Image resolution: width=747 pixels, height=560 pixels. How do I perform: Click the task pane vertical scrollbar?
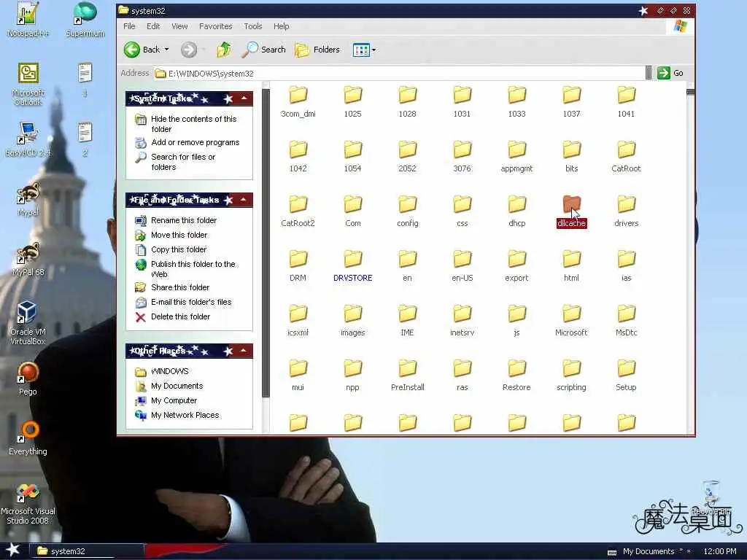[x=266, y=257]
